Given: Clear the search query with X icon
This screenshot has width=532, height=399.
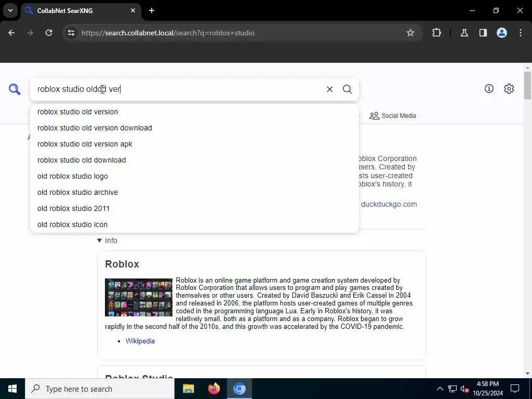Looking at the screenshot, I should (x=329, y=89).
